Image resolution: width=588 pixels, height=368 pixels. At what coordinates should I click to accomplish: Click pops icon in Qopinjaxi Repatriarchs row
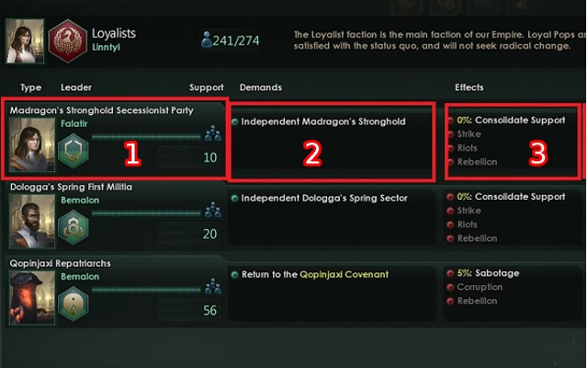point(212,288)
